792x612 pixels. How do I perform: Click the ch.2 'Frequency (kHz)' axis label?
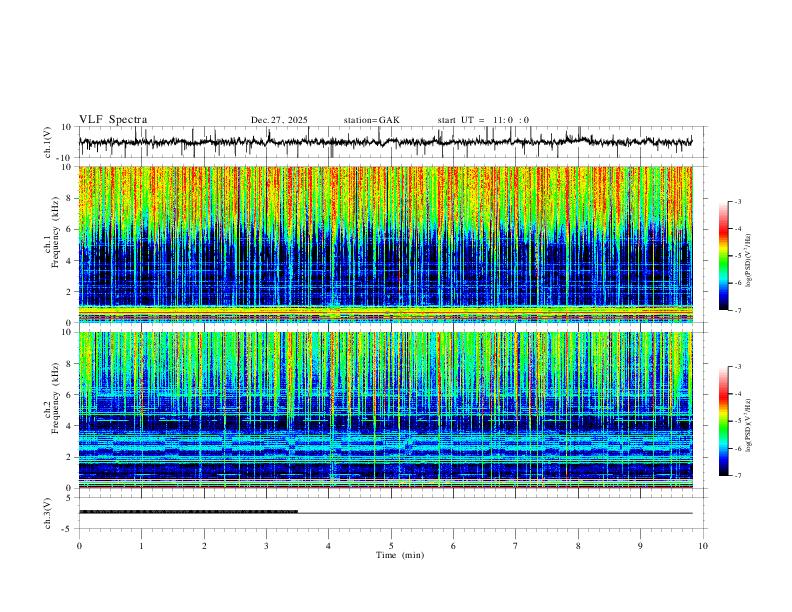(x=55, y=398)
